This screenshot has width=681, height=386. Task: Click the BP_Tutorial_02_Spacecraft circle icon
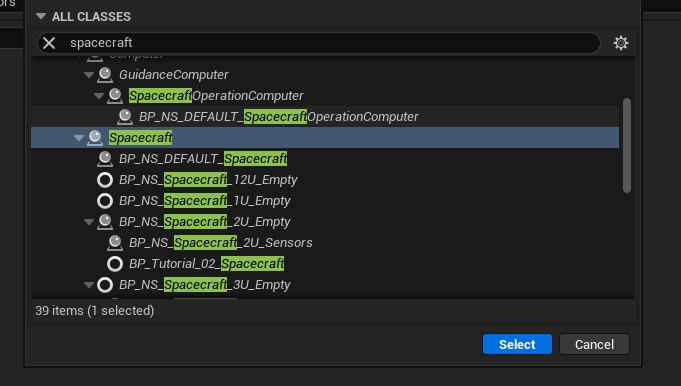coord(115,264)
